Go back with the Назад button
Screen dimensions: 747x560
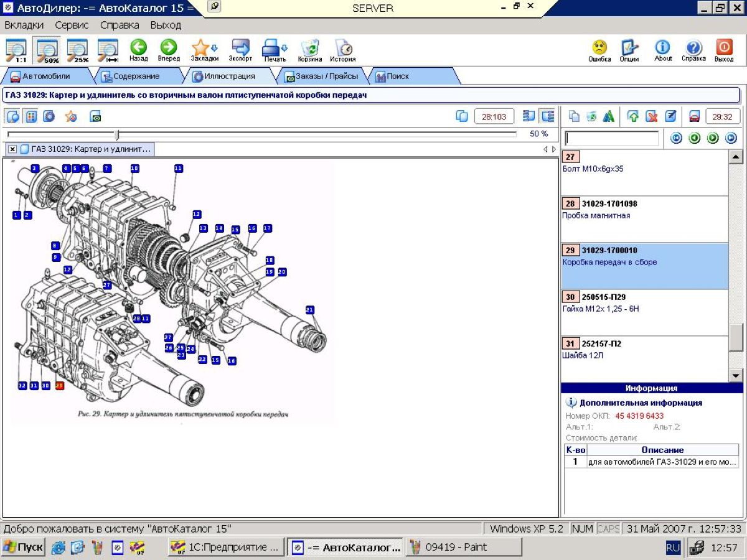pos(138,50)
